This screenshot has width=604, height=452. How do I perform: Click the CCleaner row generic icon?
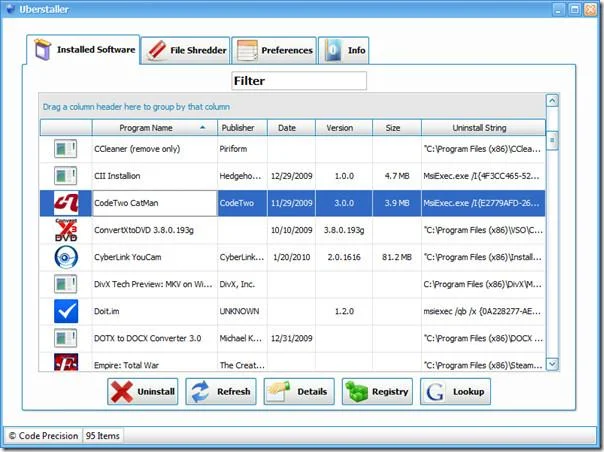(65, 149)
